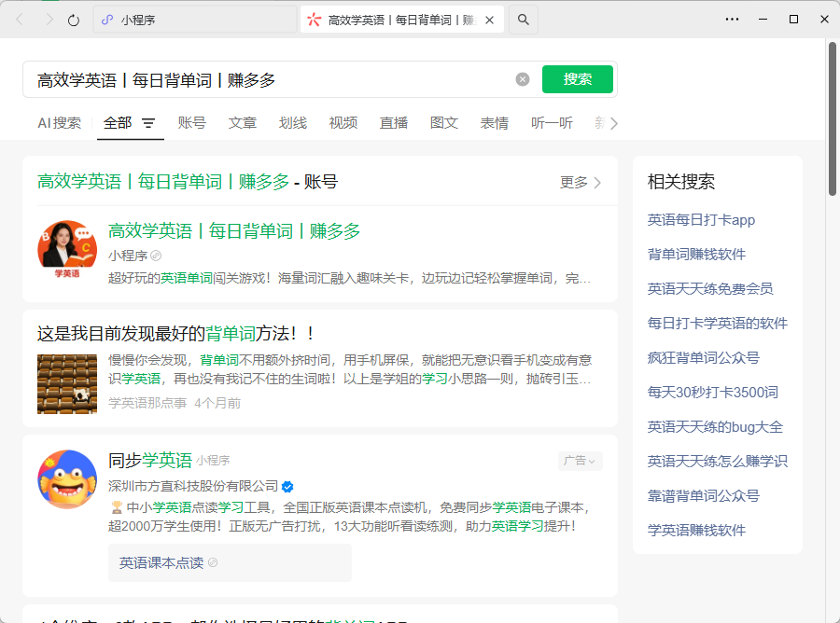Screen dimensions: 840x623
Task: Show more filter tabs with chevron
Action: pyautogui.click(x=614, y=124)
